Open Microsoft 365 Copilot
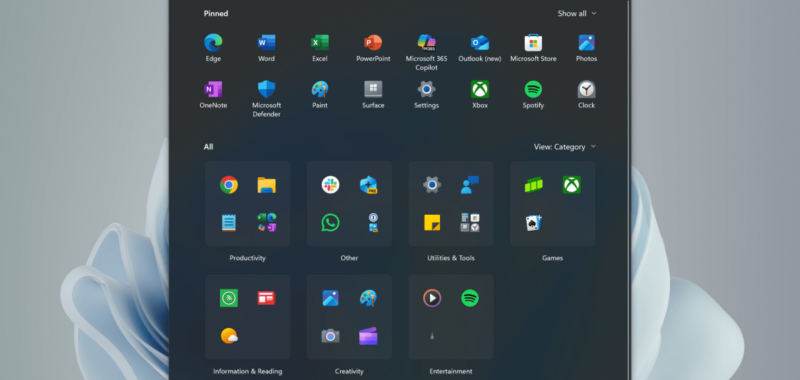Image resolution: width=800 pixels, height=380 pixels. click(x=427, y=43)
